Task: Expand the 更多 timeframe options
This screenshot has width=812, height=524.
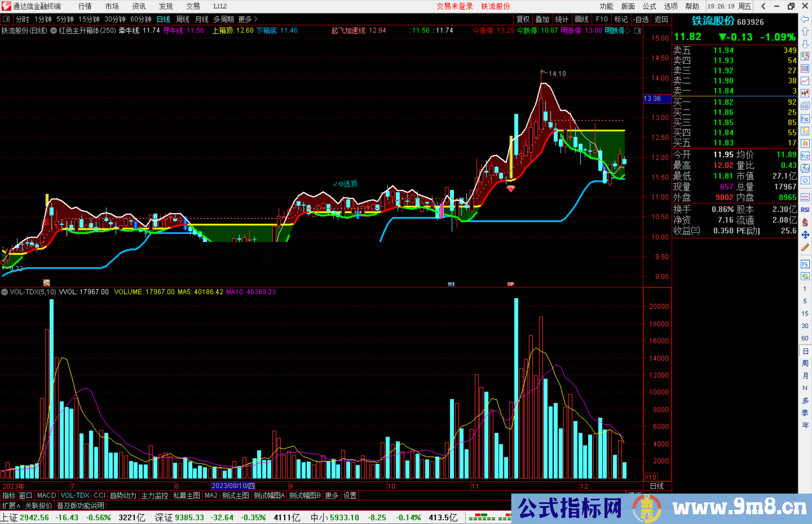Action: coord(247,19)
